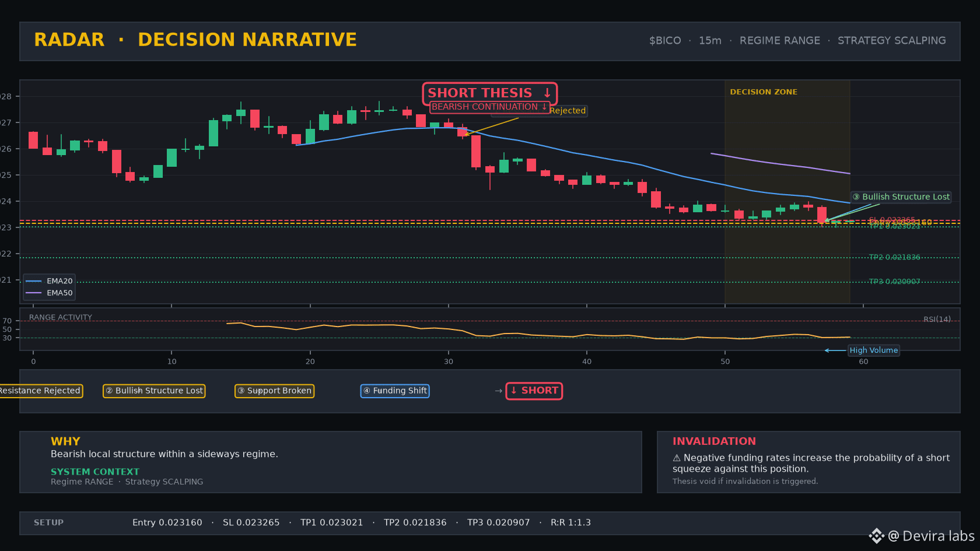Viewport: 980px width, 551px height.
Task: Click the Rejected annotation near the chart top
Action: pos(568,111)
